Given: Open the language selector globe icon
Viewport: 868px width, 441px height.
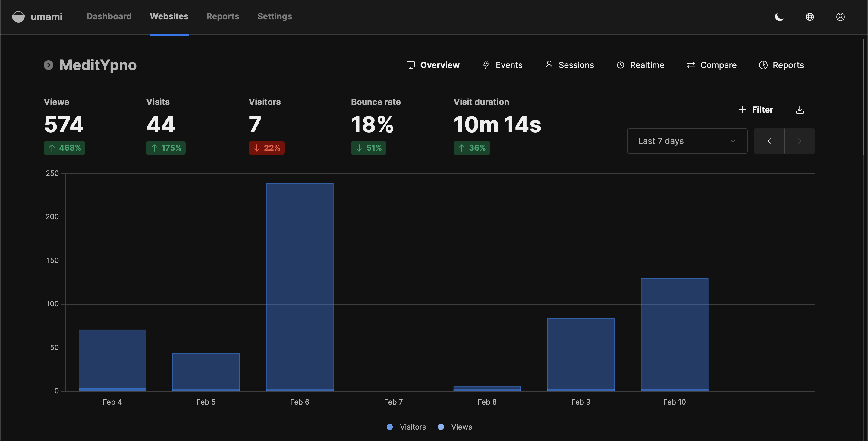Looking at the screenshot, I should 810,17.
